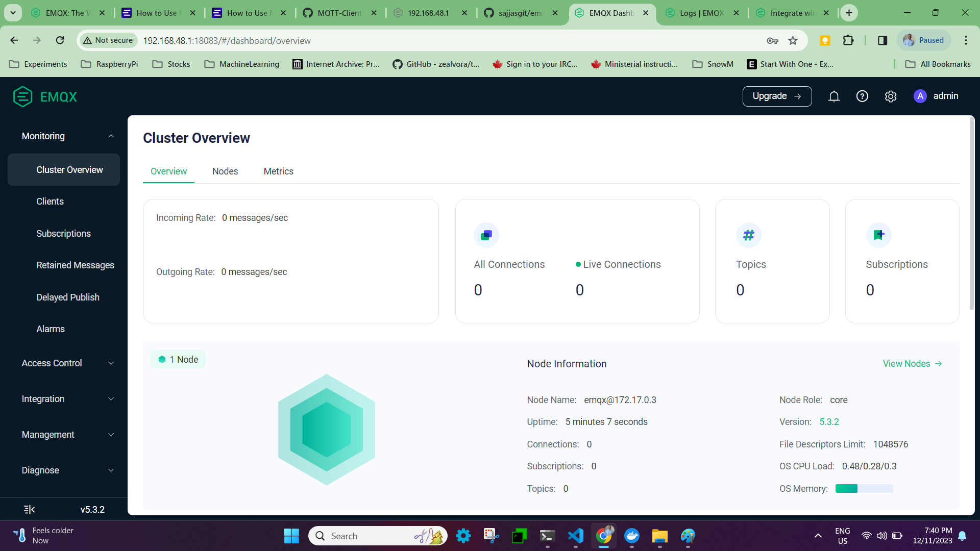Screen dimensions: 980x551
Task: Click the v5.3.2 sidebar version label
Action: [x=92, y=510]
